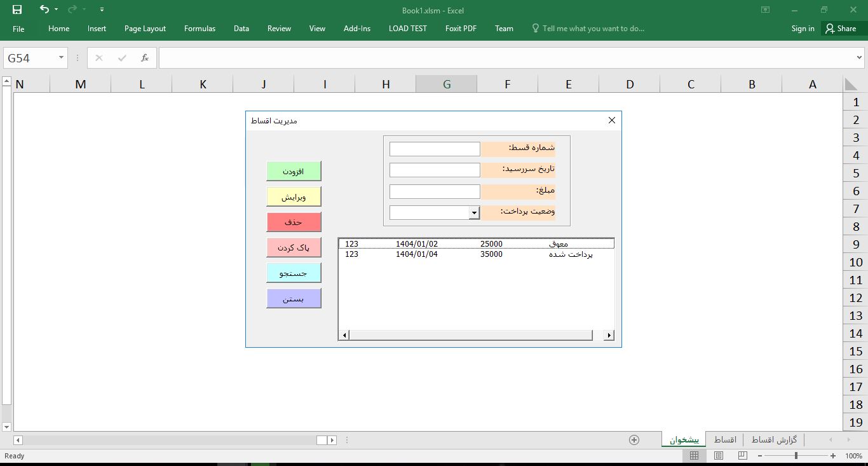This screenshot has height=466, width=868.
Task: Open the Team tab
Action: click(504, 29)
